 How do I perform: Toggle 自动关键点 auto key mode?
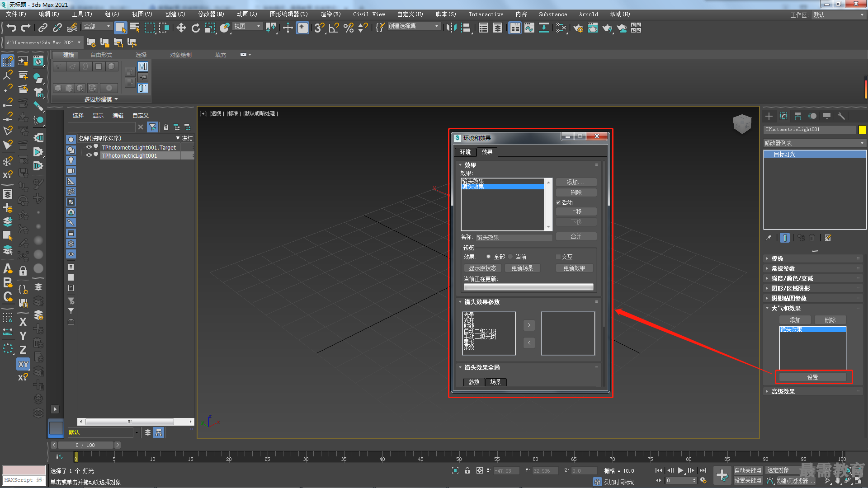point(748,470)
